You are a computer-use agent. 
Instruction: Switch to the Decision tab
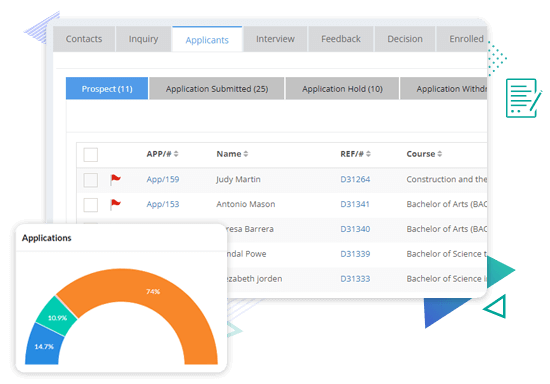pyautogui.click(x=405, y=39)
